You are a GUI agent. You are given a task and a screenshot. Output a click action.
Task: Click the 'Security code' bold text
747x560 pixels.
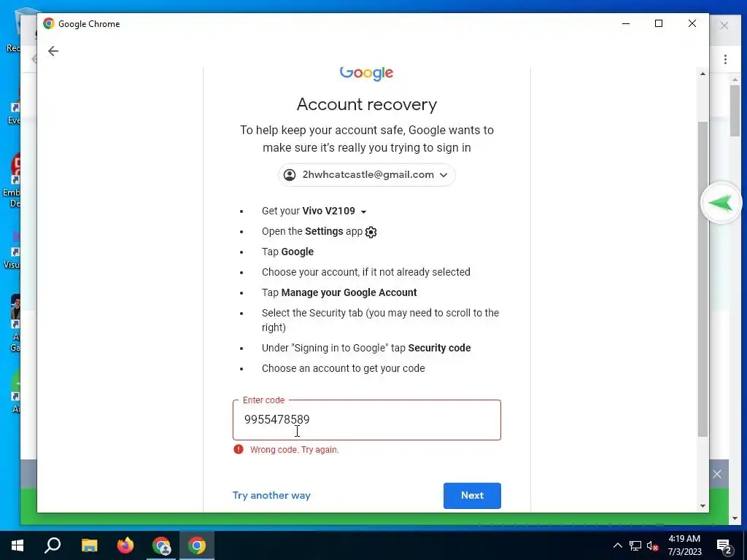[x=439, y=348]
